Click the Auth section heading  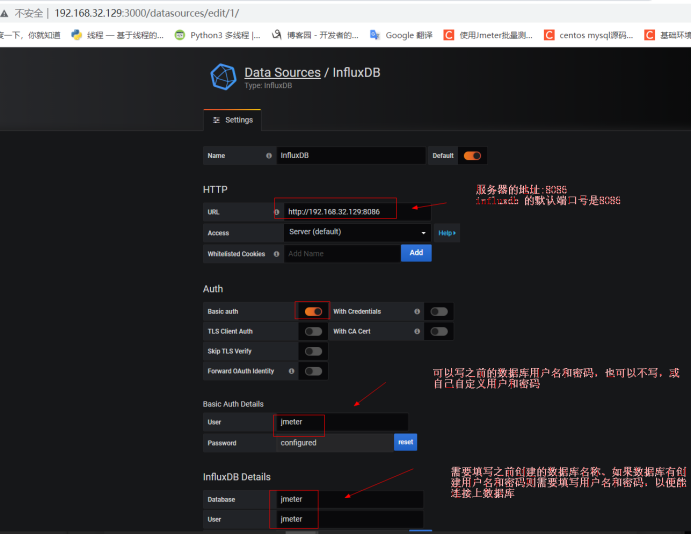(x=213, y=289)
